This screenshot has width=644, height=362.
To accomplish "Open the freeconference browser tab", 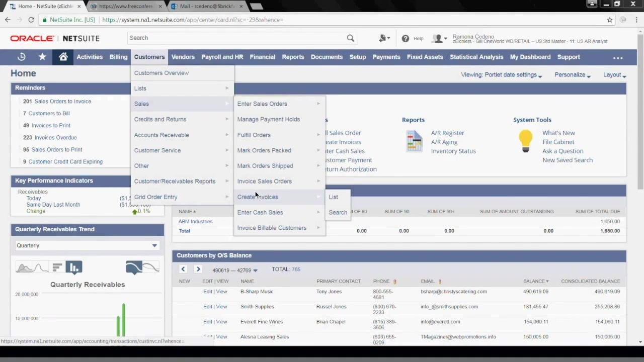I will (126, 6).
